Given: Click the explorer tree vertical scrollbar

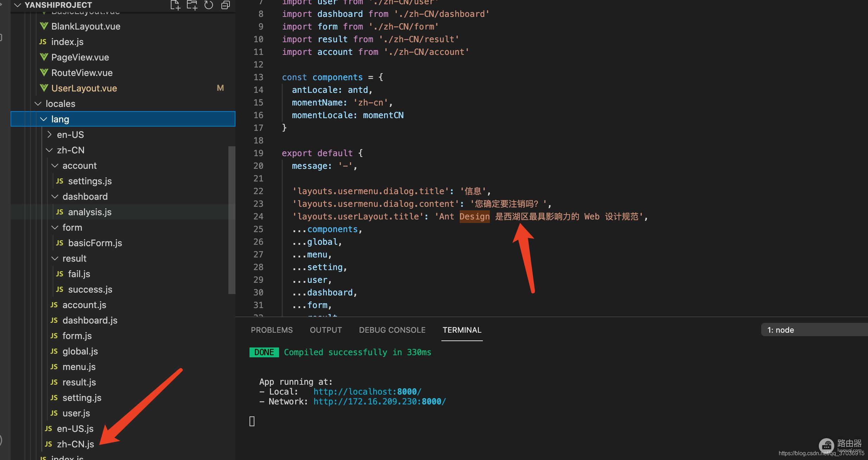Looking at the screenshot, I should [x=232, y=220].
